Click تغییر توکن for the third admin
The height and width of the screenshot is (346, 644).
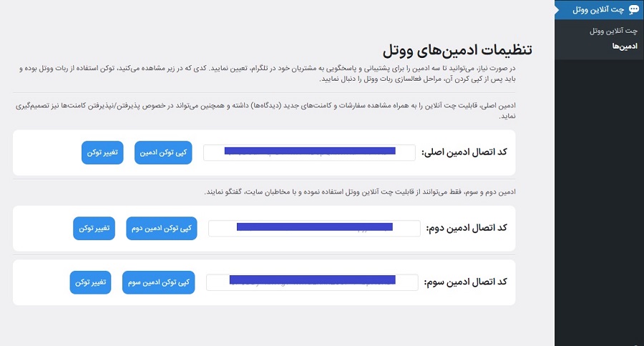(x=90, y=282)
